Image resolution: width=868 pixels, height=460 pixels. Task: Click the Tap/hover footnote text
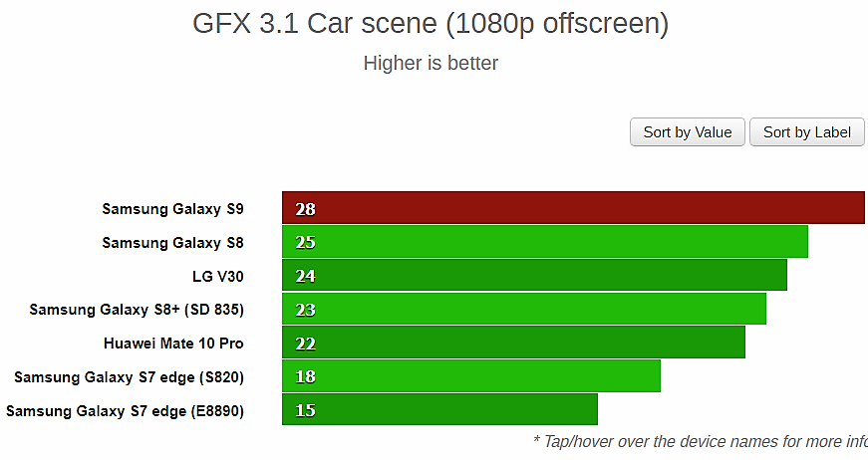tap(700, 440)
